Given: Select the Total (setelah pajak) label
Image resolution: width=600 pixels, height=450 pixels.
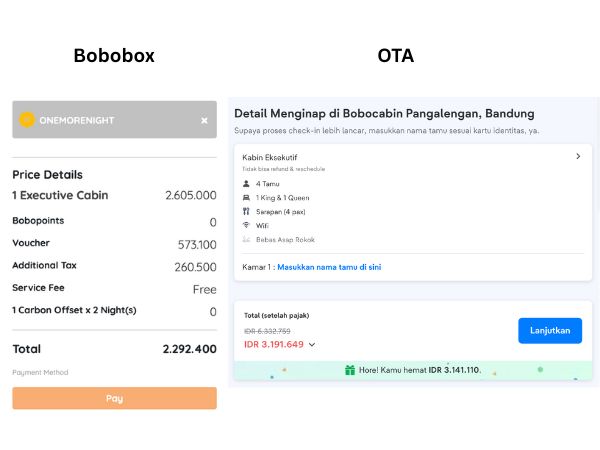Looking at the screenshot, I should click(x=277, y=315).
